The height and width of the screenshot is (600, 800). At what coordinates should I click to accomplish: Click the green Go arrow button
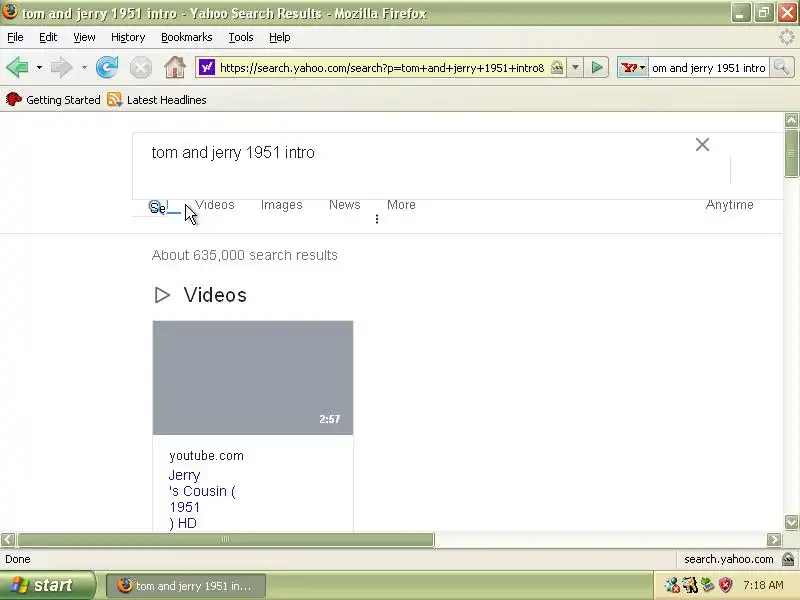pos(597,67)
